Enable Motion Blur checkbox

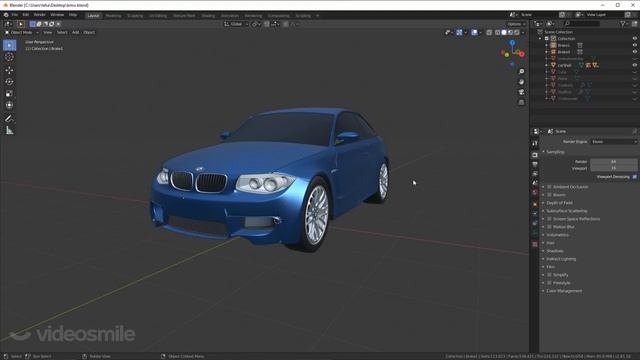(x=549, y=227)
